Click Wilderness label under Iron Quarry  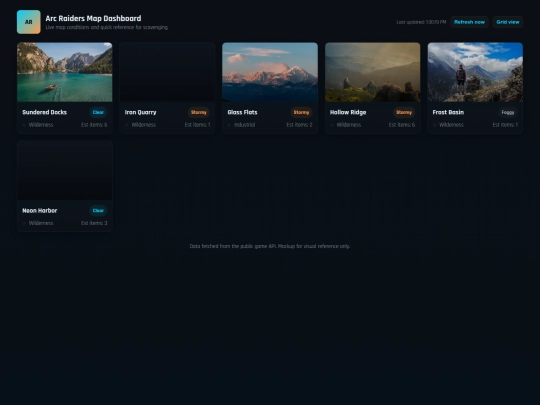click(x=144, y=125)
